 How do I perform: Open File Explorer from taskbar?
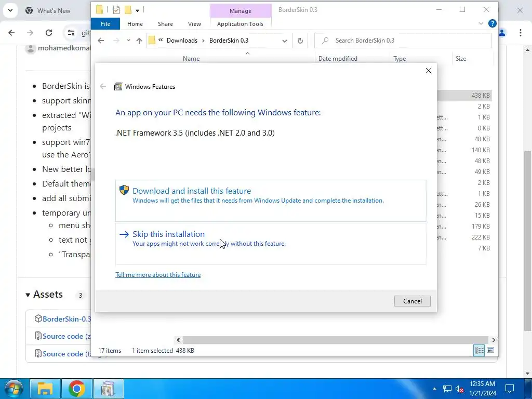[x=45, y=389]
